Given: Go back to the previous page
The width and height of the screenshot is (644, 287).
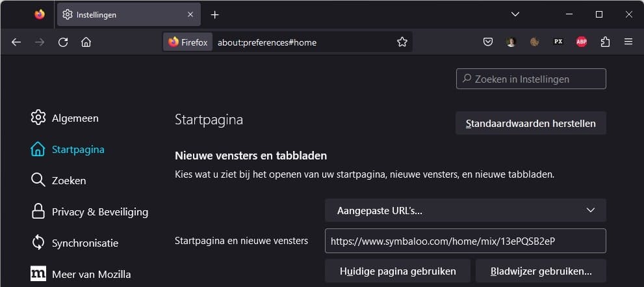Looking at the screenshot, I should (x=16, y=42).
